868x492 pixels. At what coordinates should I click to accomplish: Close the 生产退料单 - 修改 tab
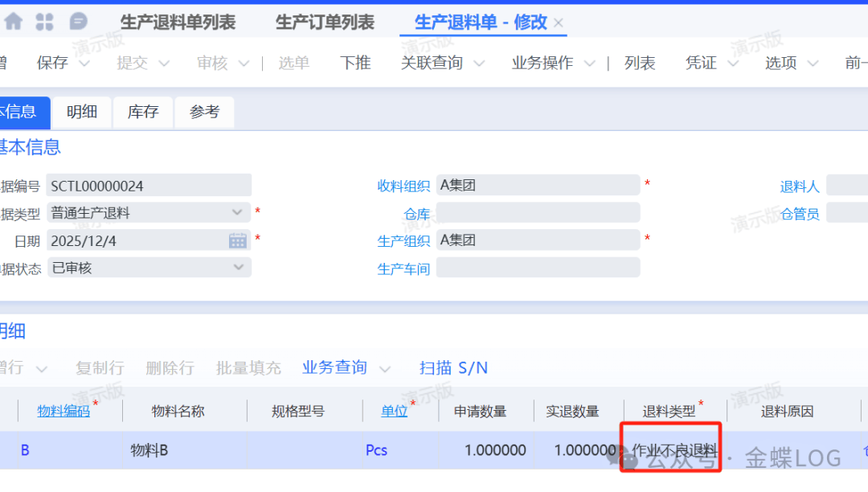coord(559,23)
